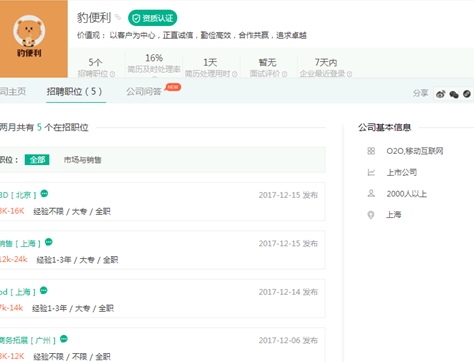The width and height of the screenshot is (474, 362).
Task: Open the 销售 [上海] job listing
Action: point(20,243)
